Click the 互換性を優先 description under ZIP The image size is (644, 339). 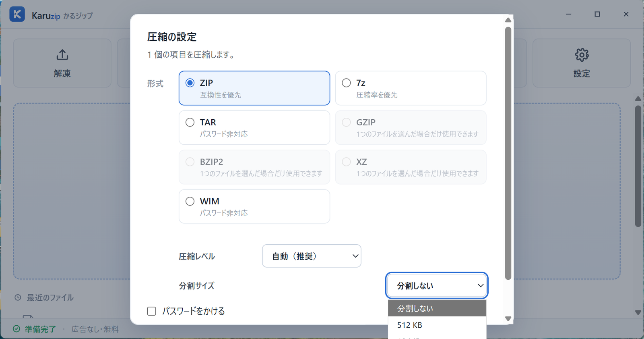(221, 95)
